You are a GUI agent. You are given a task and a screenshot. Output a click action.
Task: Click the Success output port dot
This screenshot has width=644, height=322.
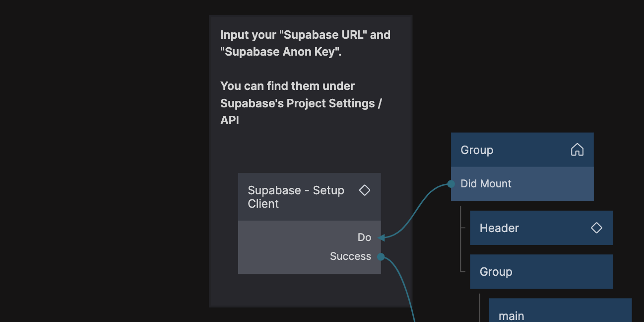(381, 256)
